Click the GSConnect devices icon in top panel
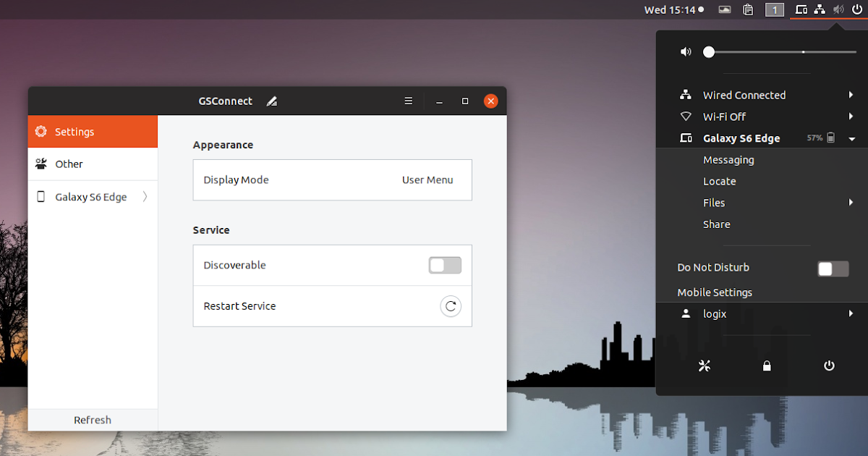 801,9
